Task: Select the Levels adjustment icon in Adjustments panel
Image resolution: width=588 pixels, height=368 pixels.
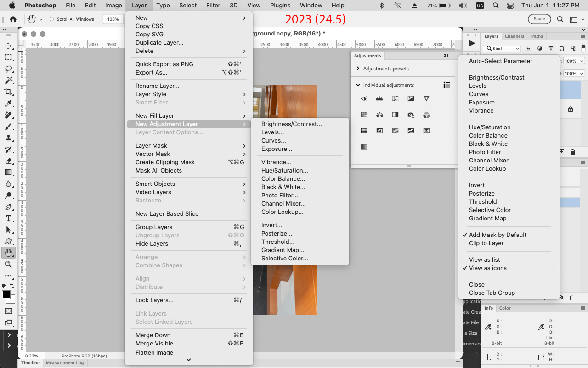Action: pos(379,98)
